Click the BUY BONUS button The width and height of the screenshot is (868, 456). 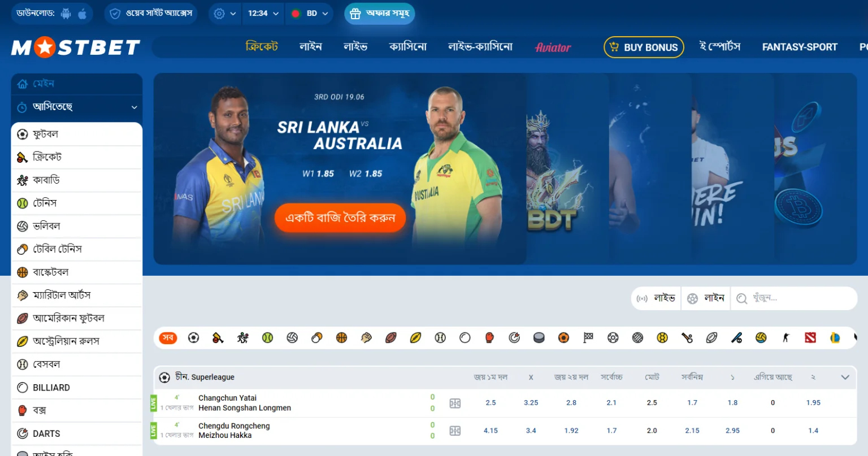pyautogui.click(x=644, y=47)
